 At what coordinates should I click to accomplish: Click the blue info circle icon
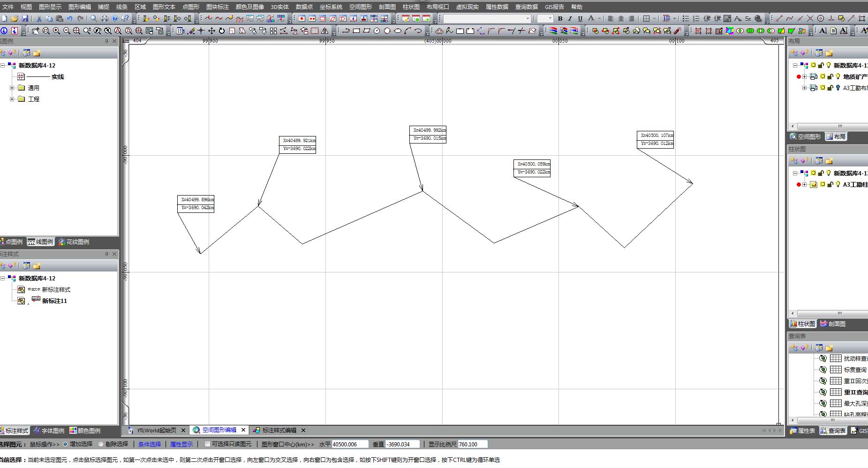click(4, 30)
